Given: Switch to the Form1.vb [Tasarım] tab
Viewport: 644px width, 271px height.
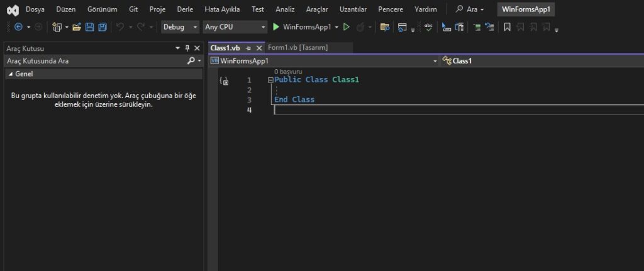Looking at the screenshot, I should 297,48.
